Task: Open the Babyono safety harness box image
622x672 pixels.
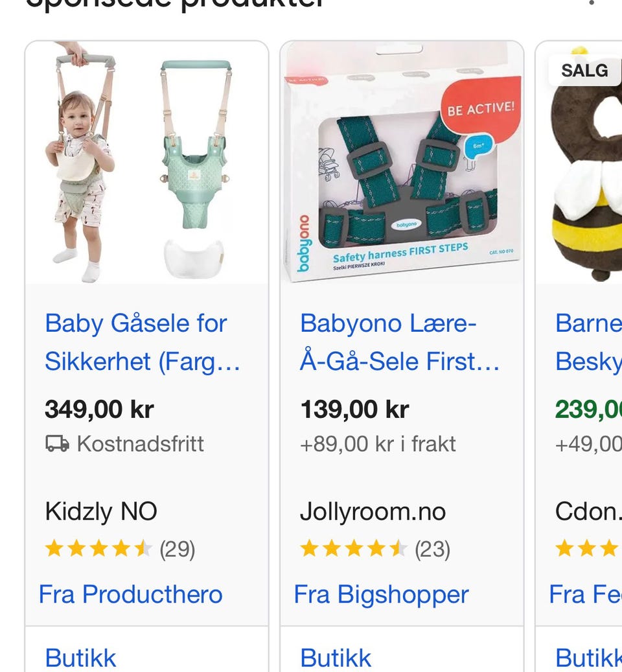Action: click(x=402, y=163)
